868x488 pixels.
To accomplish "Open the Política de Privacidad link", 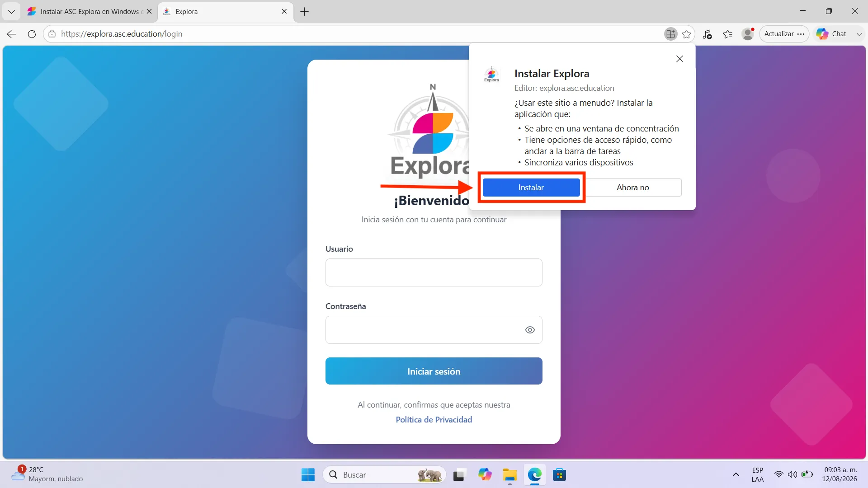I will (x=434, y=419).
